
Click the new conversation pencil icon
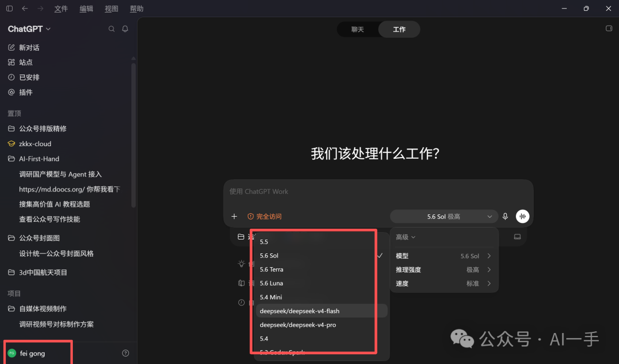pos(11,48)
